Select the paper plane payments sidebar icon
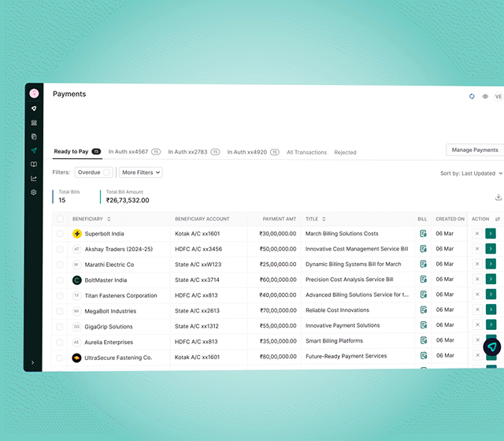 pyautogui.click(x=34, y=150)
